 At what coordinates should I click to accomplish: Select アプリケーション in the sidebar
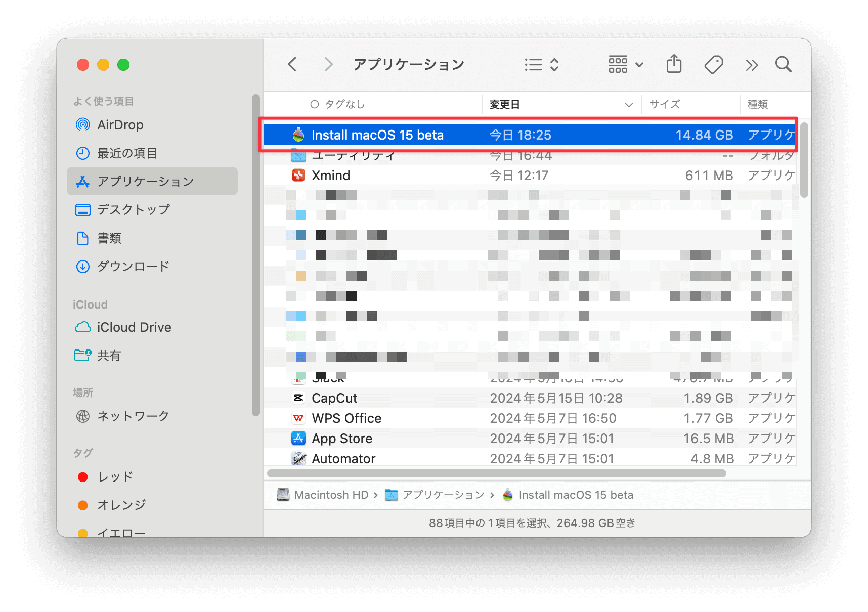(152, 181)
